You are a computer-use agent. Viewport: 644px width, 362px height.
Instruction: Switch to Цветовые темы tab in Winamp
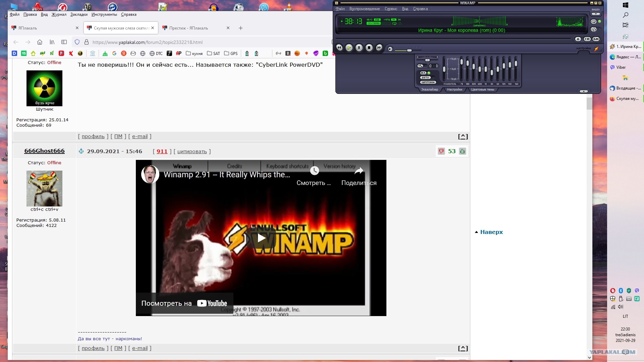pos(483,90)
